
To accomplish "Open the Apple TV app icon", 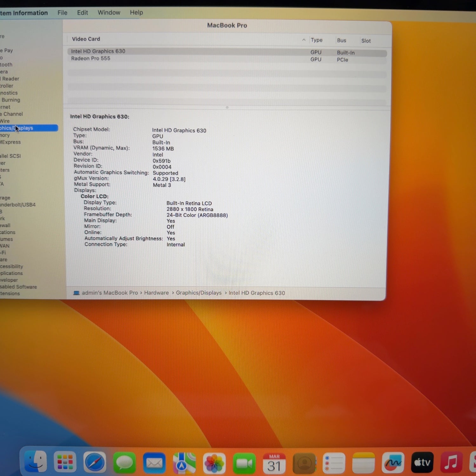I will [x=422, y=463].
